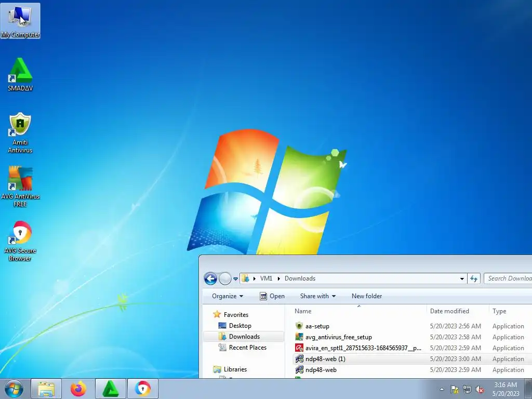Click VM1 in the address path
Image resolution: width=532 pixels, height=399 pixels.
267,278
